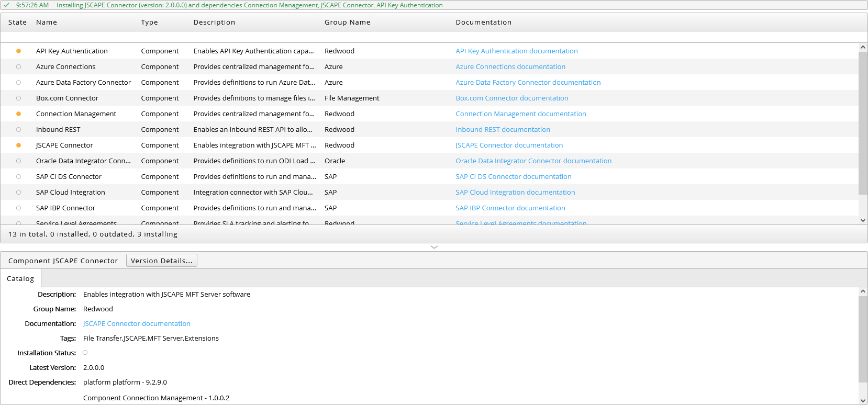This screenshot has height=405, width=868.
Task: Click the '13 in total' status summary text
Action: click(x=93, y=234)
